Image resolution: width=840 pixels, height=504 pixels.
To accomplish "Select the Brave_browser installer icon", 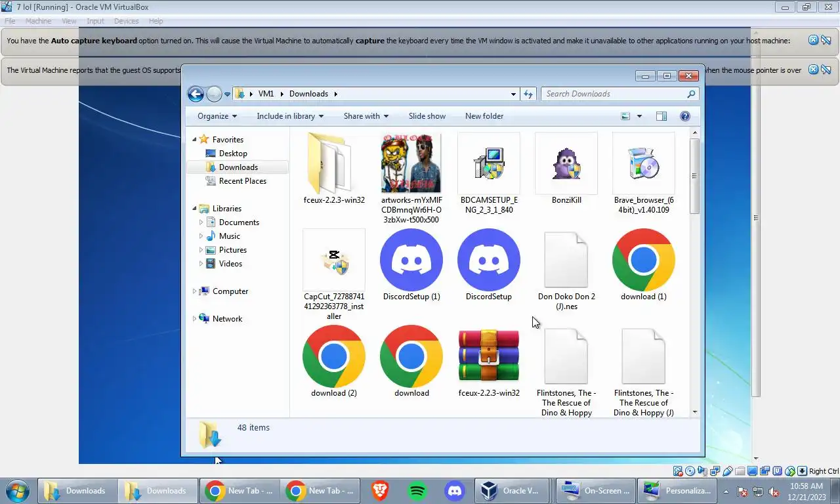I will pyautogui.click(x=643, y=163).
